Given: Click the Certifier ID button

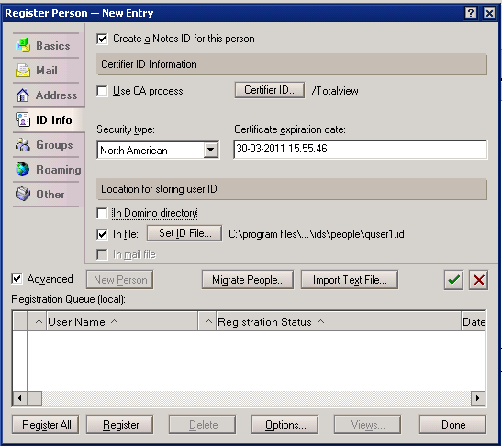Looking at the screenshot, I should click(270, 90).
